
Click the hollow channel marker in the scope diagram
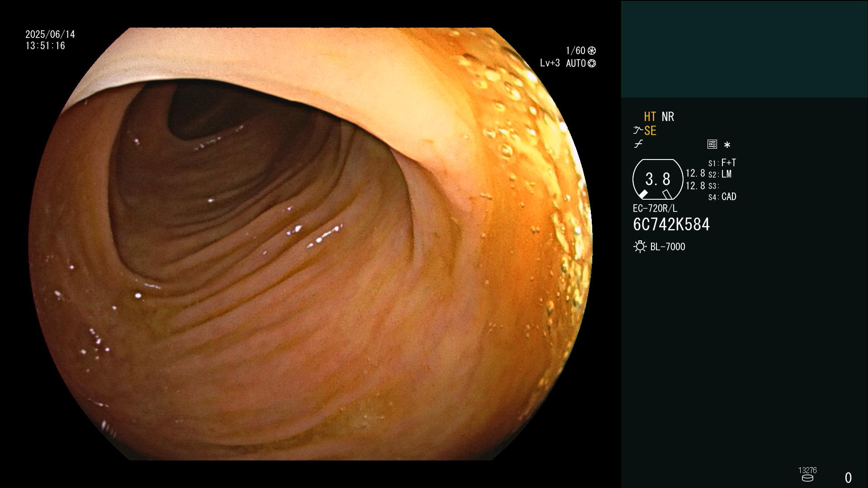tap(667, 194)
